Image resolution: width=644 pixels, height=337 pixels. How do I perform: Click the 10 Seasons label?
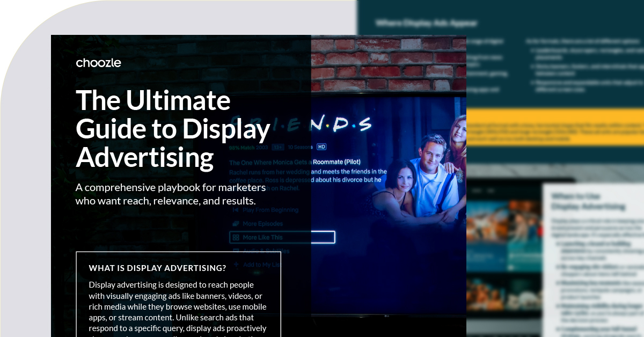pos(301,146)
